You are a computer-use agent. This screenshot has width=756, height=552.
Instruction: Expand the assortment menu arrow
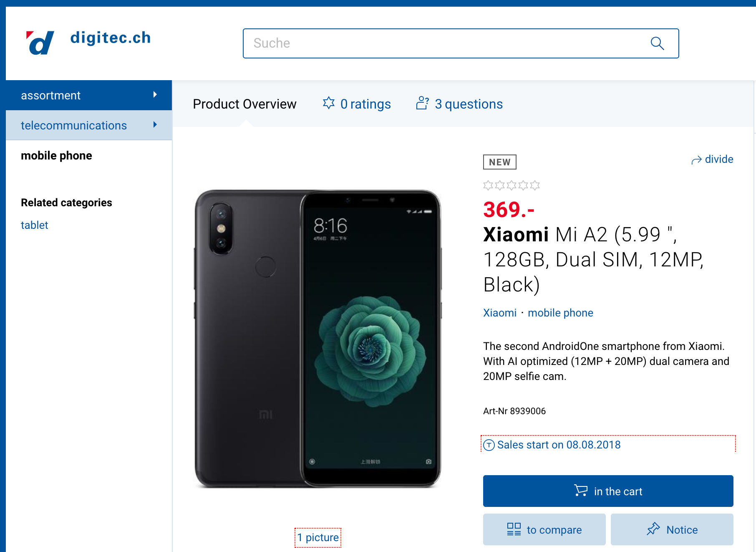155,95
